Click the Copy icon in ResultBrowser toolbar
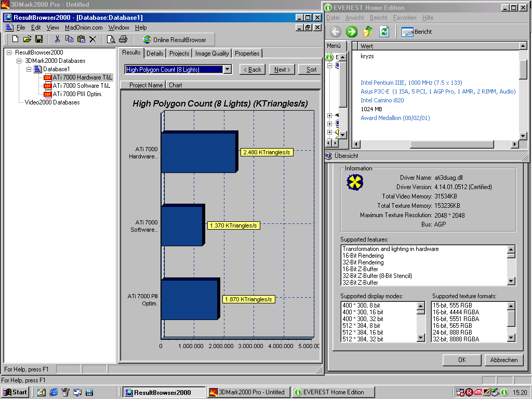Image resolution: width=532 pixels, height=399 pixels. pos(69,39)
